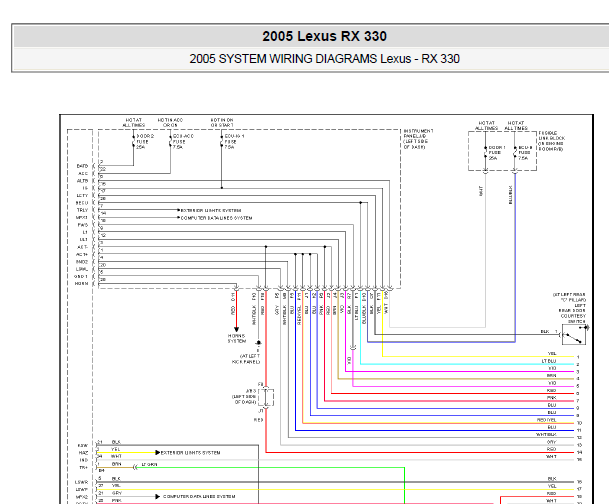Click the 'HOT IN ON OR START' label
609x504 pixels.
[x=222, y=123]
